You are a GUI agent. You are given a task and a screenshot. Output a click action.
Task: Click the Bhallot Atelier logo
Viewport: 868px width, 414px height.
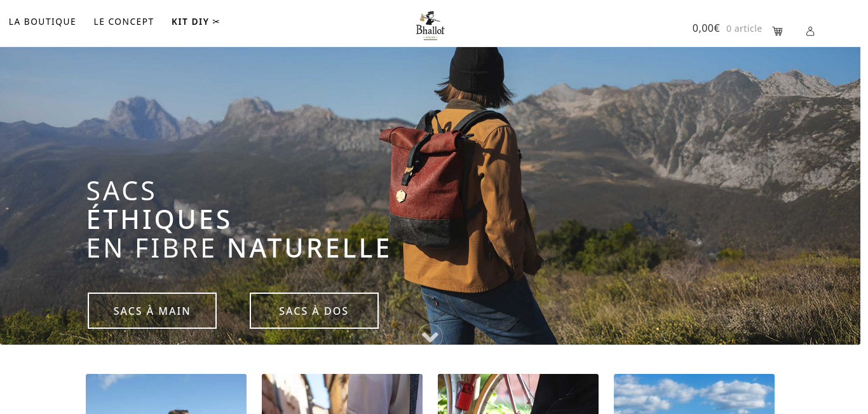430,25
